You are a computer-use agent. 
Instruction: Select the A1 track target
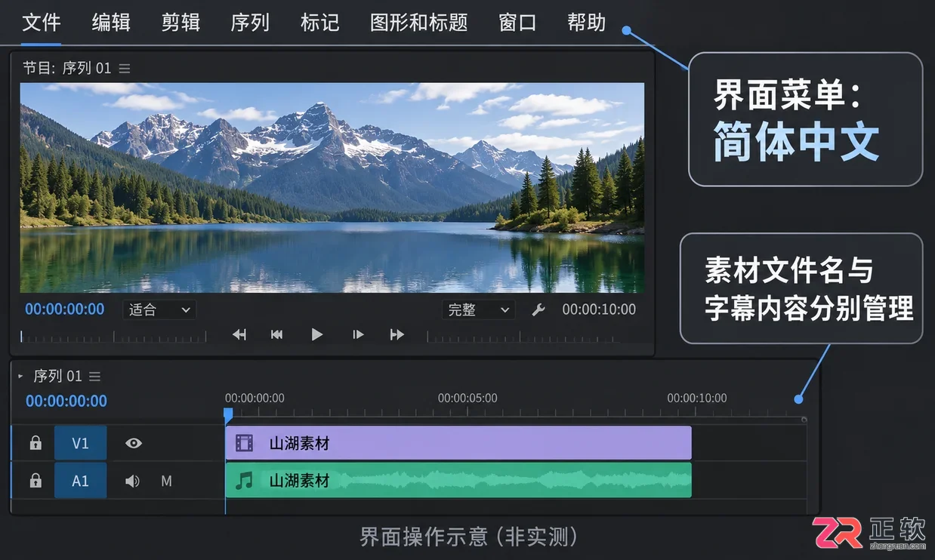(80, 480)
